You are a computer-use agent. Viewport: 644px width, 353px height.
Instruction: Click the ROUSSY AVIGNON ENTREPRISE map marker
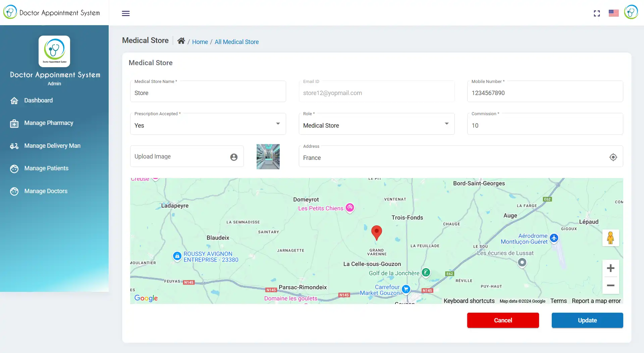177,256
